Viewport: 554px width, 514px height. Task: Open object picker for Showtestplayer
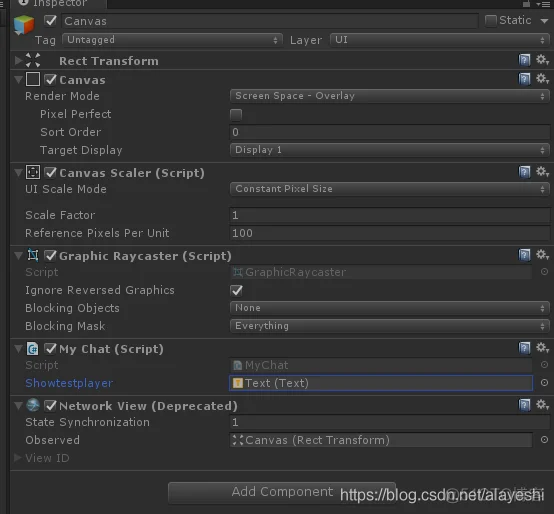tap(544, 383)
